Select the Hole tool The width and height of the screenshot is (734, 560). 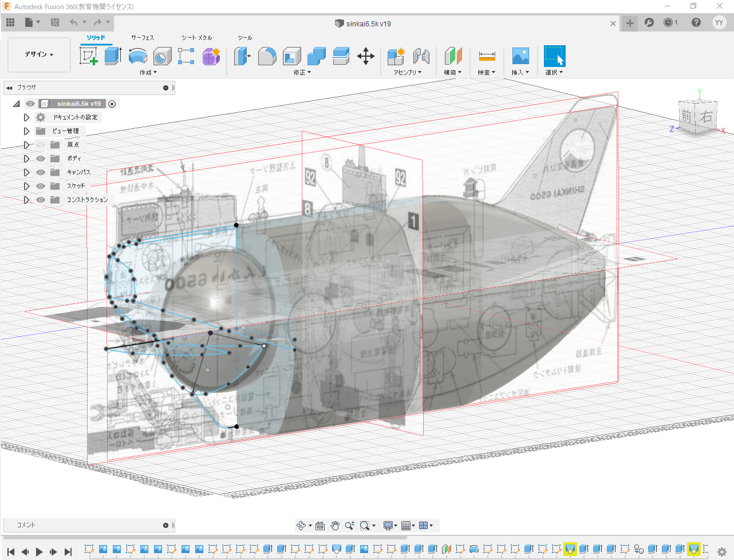(x=162, y=56)
